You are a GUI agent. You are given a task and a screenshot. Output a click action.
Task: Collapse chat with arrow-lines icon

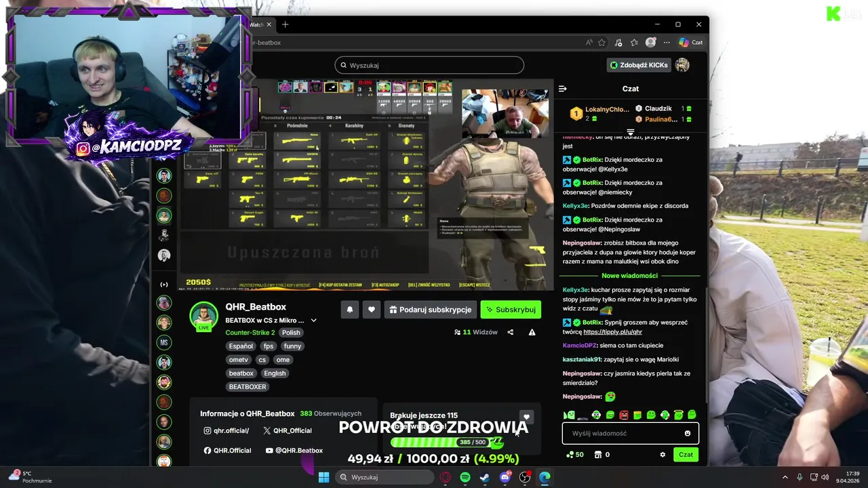coord(562,89)
